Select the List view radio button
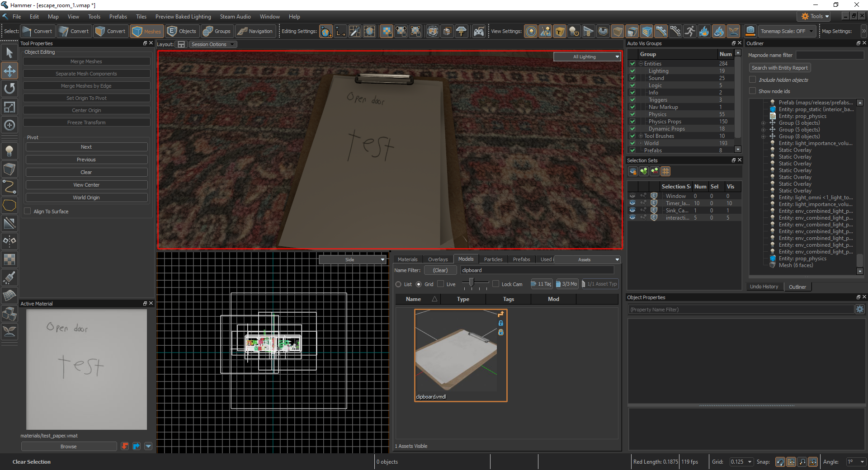This screenshot has width=868, height=470. [x=398, y=284]
